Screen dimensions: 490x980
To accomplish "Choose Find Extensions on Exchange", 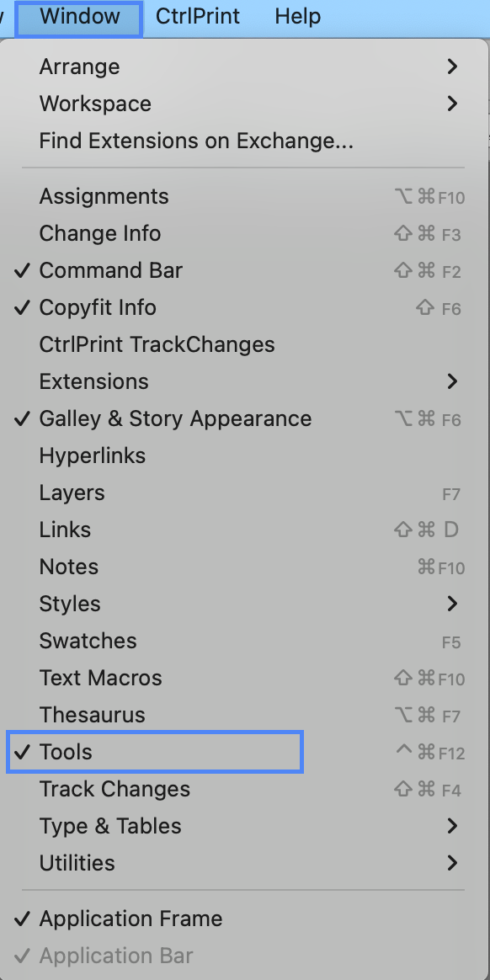I will (244, 141).
